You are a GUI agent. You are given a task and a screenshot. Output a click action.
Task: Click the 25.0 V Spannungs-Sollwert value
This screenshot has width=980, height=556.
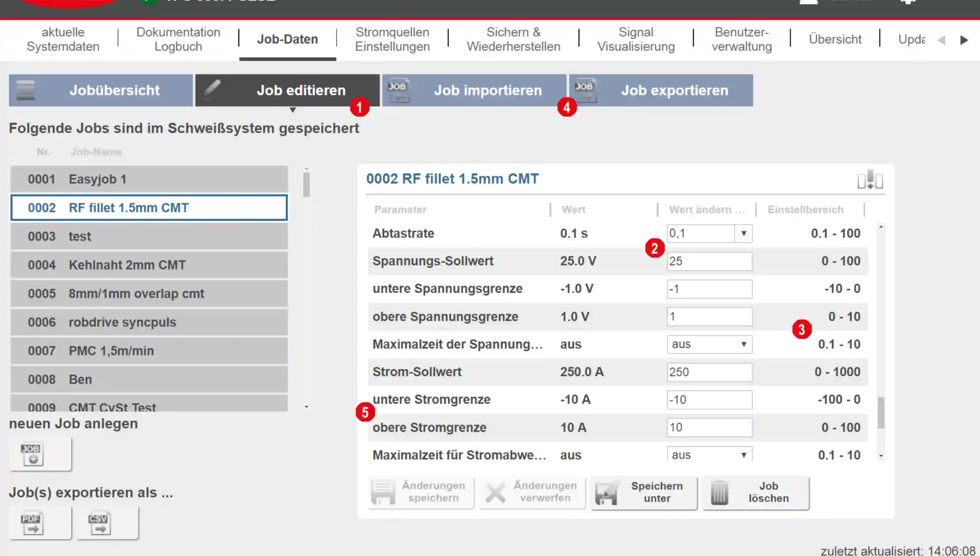point(578,261)
